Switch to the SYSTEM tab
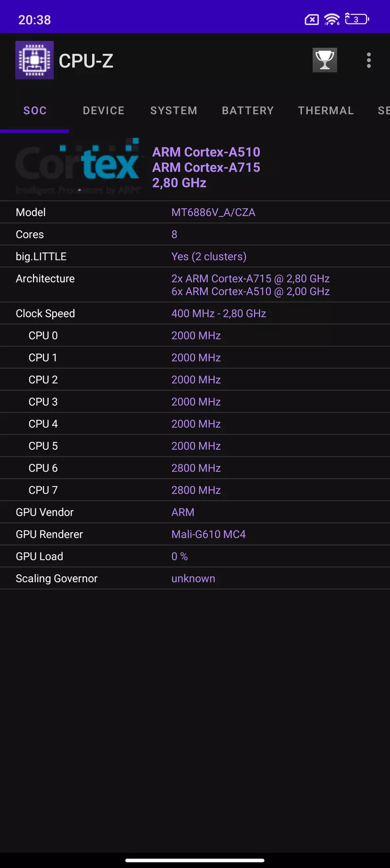Image resolution: width=390 pixels, height=868 pixels. [174, 111]
